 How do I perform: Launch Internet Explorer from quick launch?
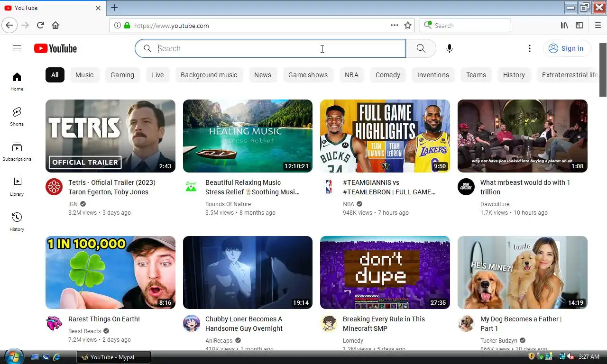[x=56, y=357]
